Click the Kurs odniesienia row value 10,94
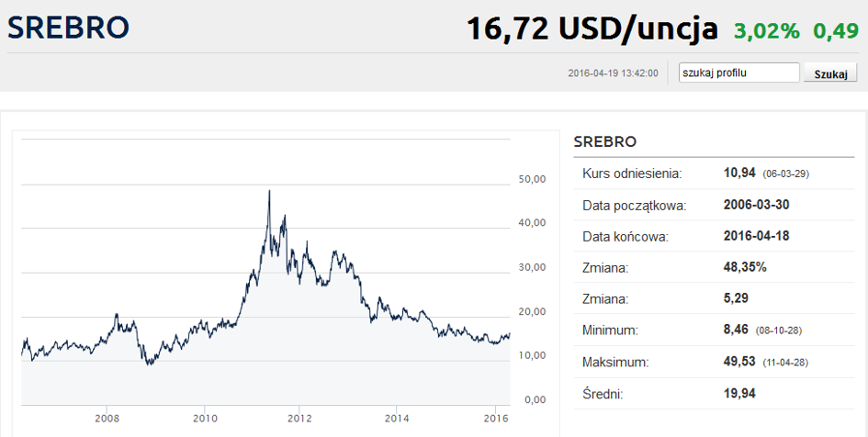Image resolution: width=868 pixels, height=437 pixels. [x=739, y=174]
